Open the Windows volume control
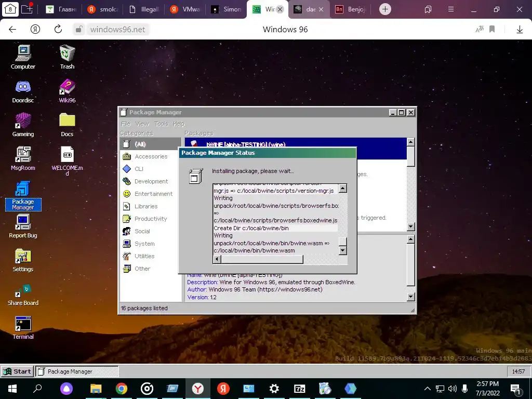Screen dimensions: 532x399 [452, 389]
